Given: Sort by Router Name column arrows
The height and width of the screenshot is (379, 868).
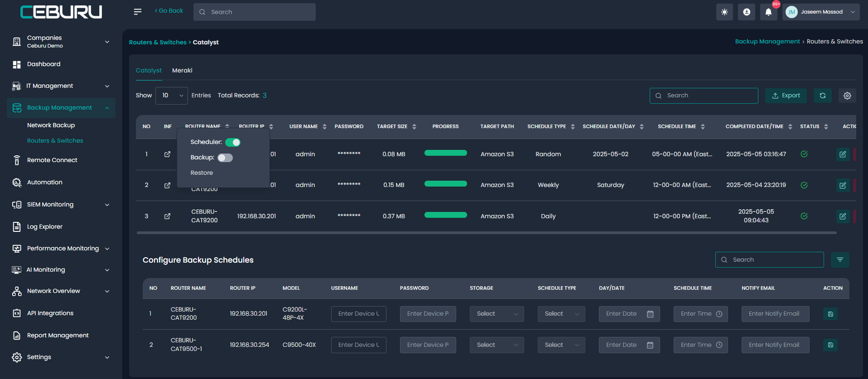Looking at the screenshot, I should (x=227, y=126).
